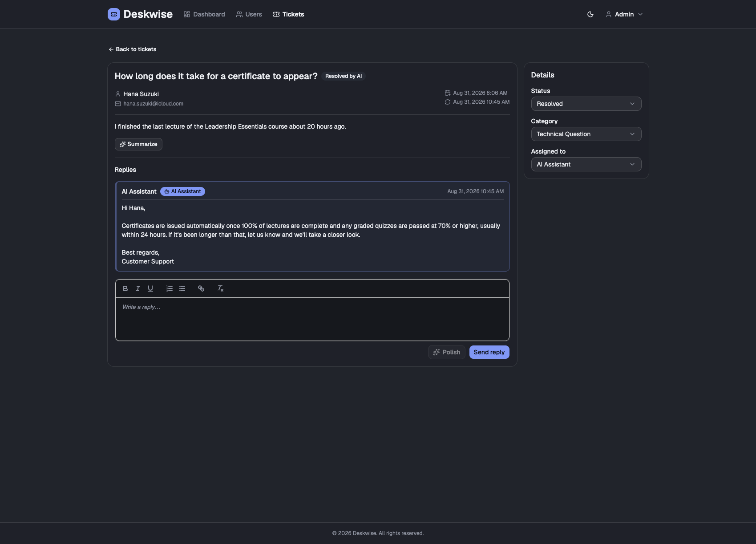Image resolution: width=756 pixels, height=544 pixels.
Task: Click the Deskwise brand name text
Action: tap(148, 14)
